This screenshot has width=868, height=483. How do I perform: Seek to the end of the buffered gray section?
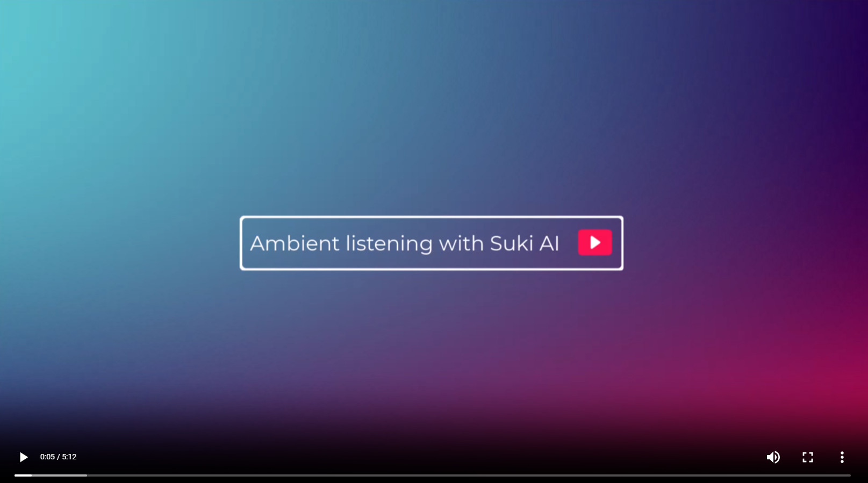point(86,475)
